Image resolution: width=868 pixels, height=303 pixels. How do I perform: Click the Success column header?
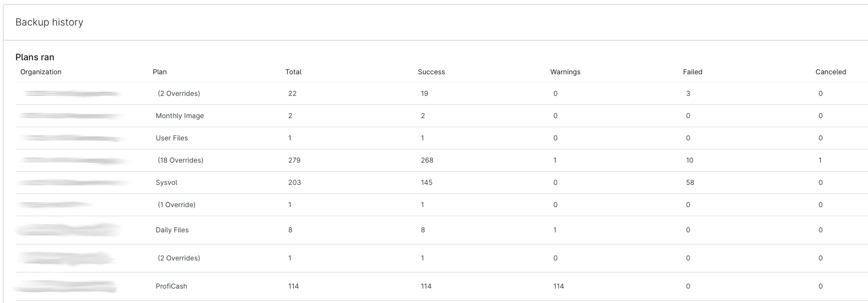pyautogui.click(x=431, y=72)
